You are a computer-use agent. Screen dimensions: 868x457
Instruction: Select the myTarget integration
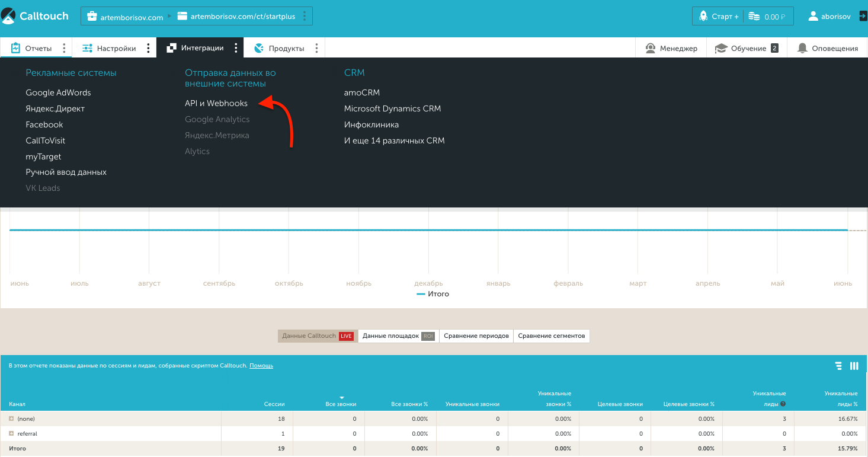tap(43, 156)
